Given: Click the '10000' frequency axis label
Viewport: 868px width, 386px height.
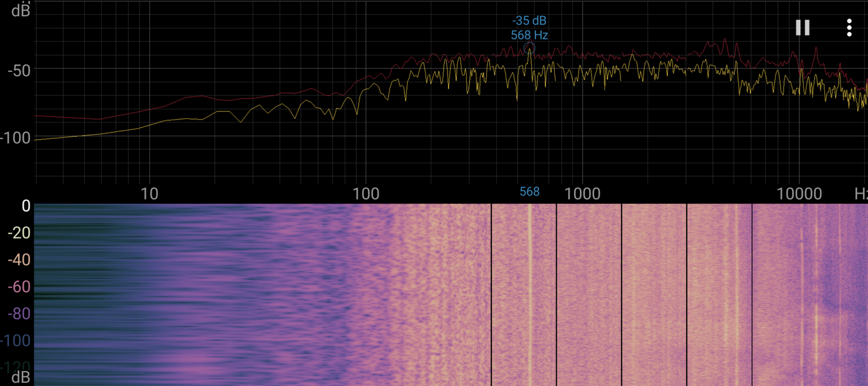Looking at the screenshot, I should (799, 194).
